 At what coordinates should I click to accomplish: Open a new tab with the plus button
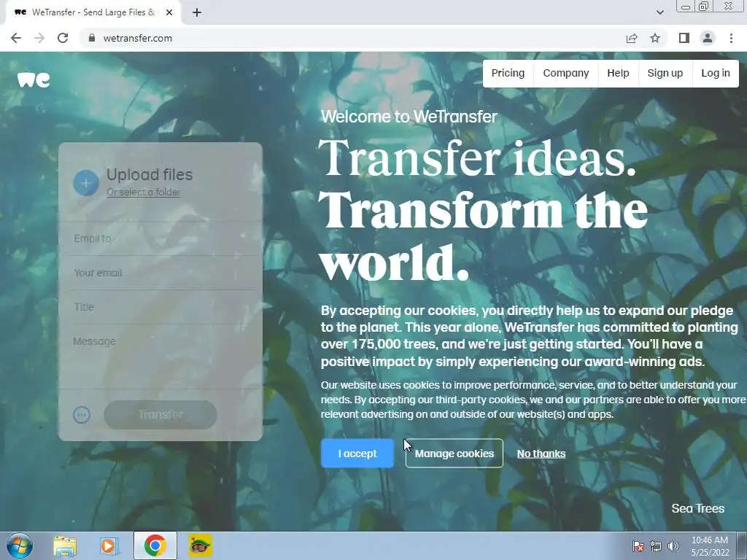tap(197, 12)
